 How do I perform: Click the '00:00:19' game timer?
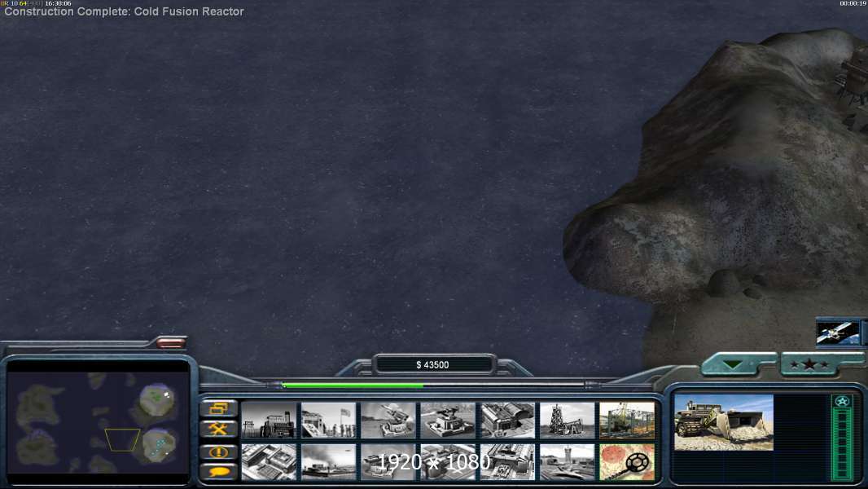[853, 3]
